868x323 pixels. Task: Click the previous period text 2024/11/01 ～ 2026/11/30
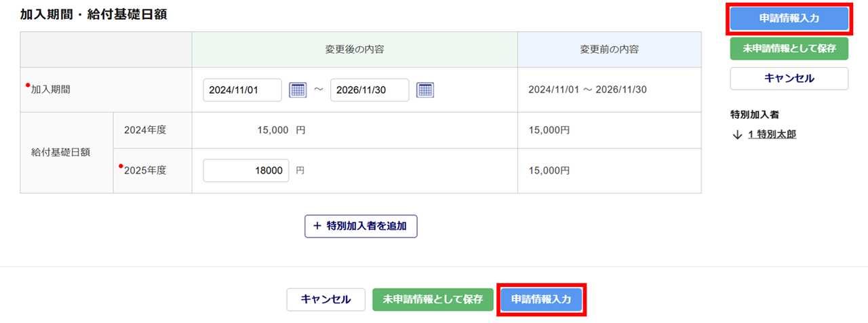(x=587, y=90)
